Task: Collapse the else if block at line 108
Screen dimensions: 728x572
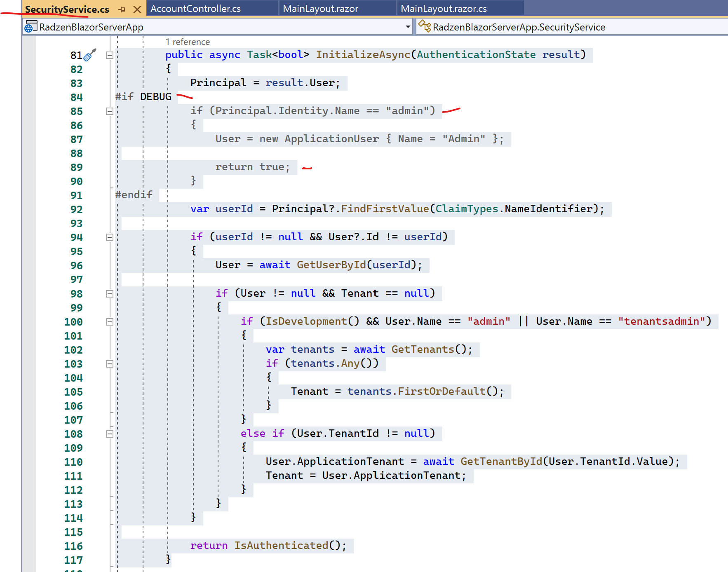Action: point(109,434)
